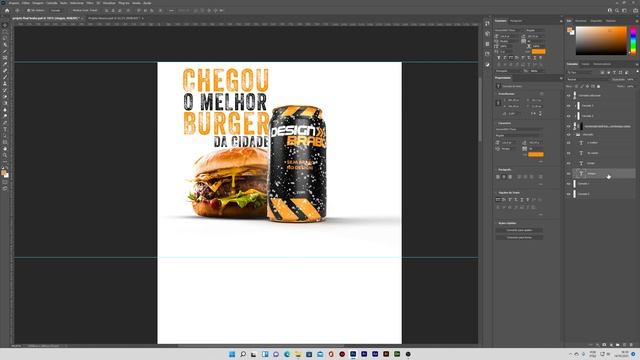Viewport: 640px width, 360px height.
Task: Select the Gradient tool
Action: pyautogui.click(x=5, y=104)
